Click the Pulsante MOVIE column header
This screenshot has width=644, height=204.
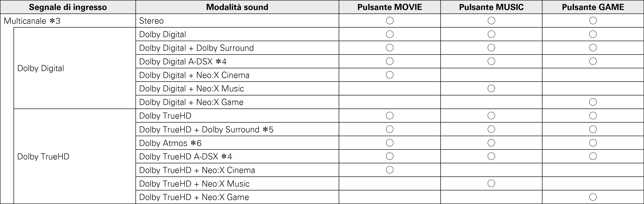point(389,7)
